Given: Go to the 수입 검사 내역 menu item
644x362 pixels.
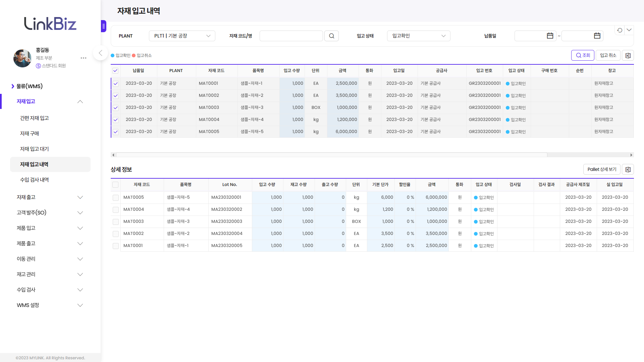Looking at the screenshot, I should click(35, 180).
